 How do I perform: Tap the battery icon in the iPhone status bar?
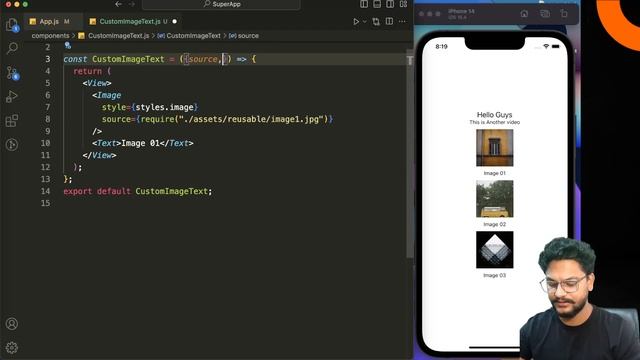tap(556, 47)
